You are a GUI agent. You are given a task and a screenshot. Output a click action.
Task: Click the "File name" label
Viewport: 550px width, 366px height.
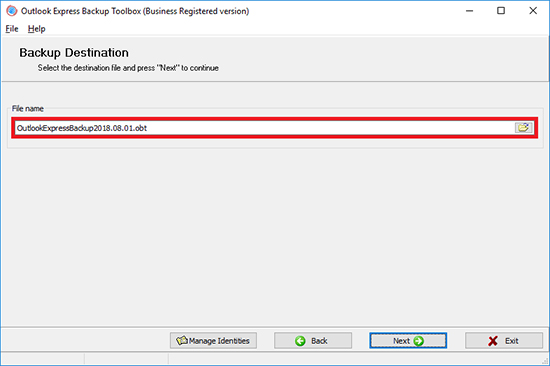tap(28, 108)
